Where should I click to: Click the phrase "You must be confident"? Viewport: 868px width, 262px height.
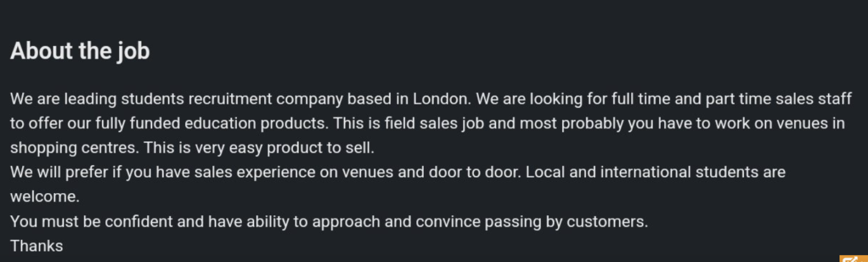click(91, 222)
